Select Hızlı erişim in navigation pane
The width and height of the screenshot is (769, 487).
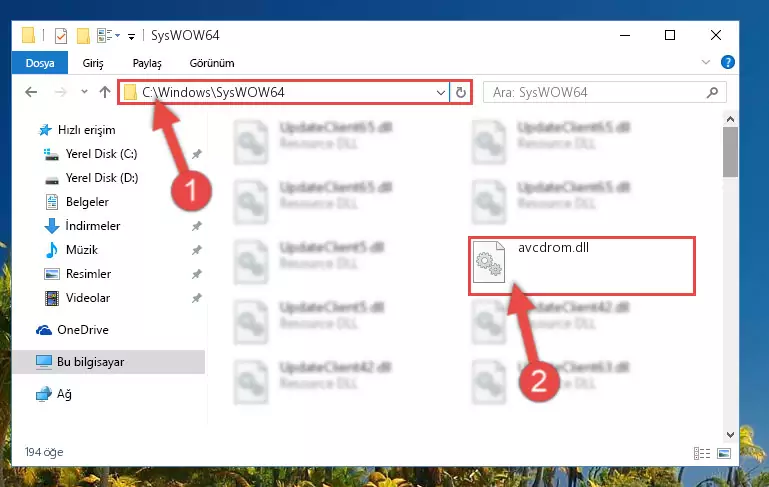point(86,130)
